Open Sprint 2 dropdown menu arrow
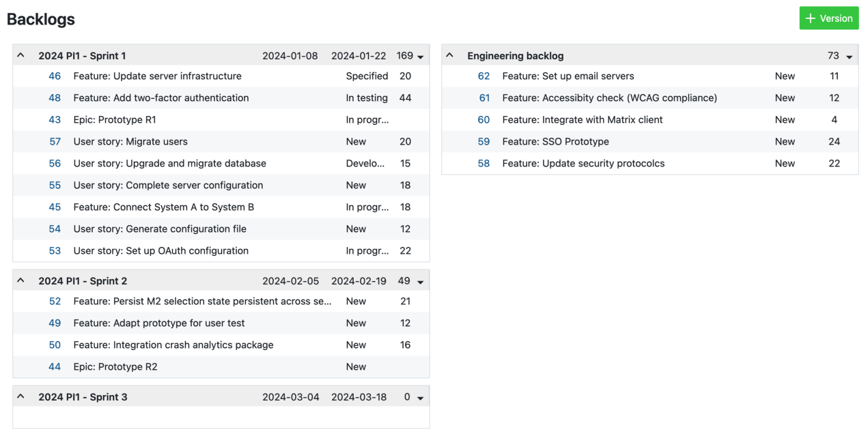The image size is (868, 434). coord(421,282)
